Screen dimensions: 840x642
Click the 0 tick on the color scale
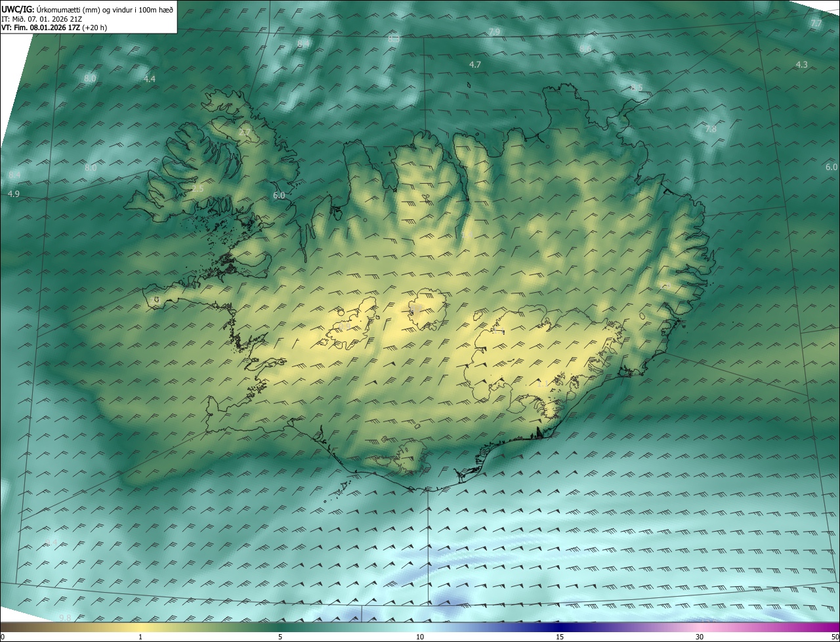point(3,637)
